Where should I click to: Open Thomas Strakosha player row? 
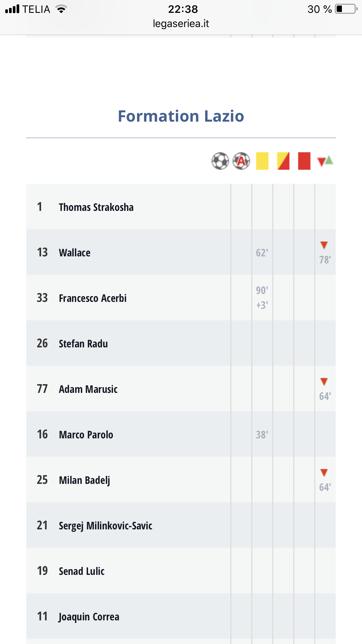point(181,206)
